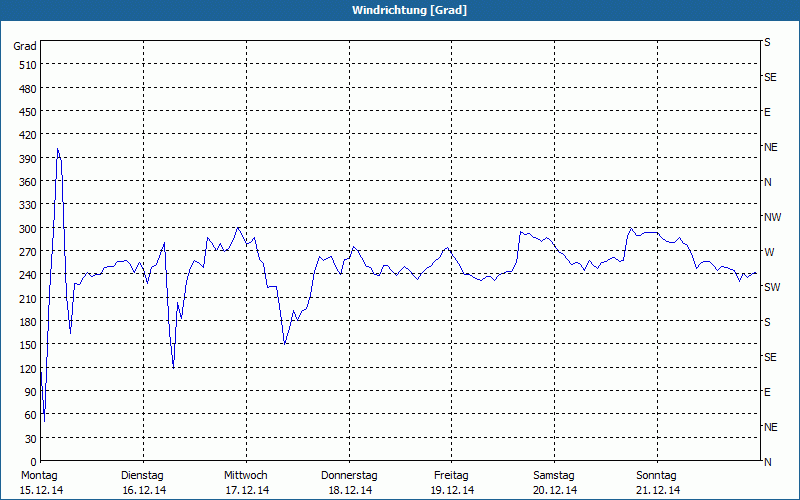The image size is (800, 500).
Task: Click the "Donnerstag" day label
Action: (x=349, y=476)
